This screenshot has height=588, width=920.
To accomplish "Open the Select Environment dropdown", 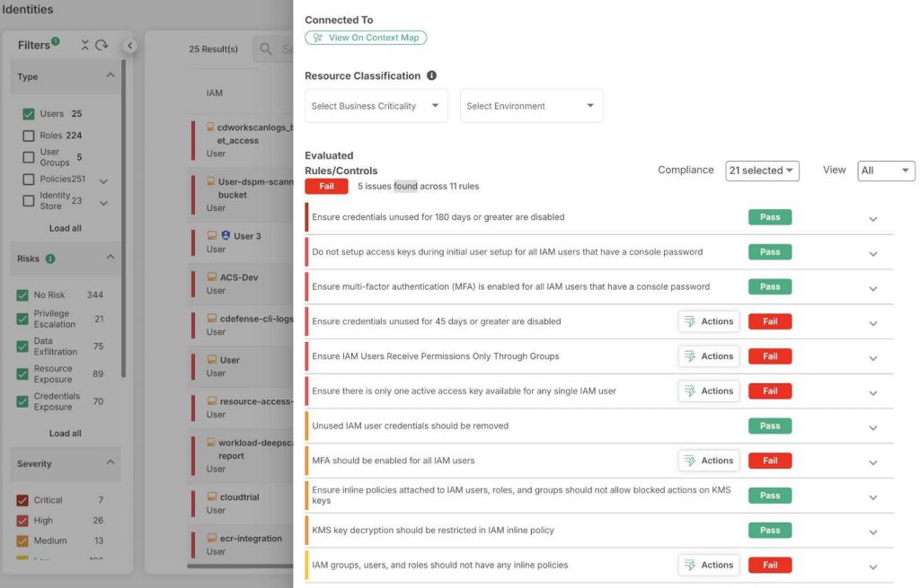I will click(531, 106).
